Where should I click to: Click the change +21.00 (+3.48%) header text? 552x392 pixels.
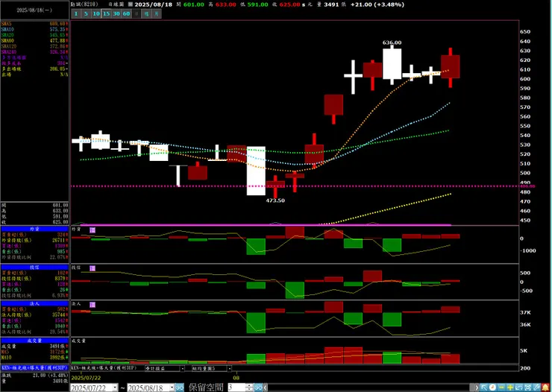[377, 4]
